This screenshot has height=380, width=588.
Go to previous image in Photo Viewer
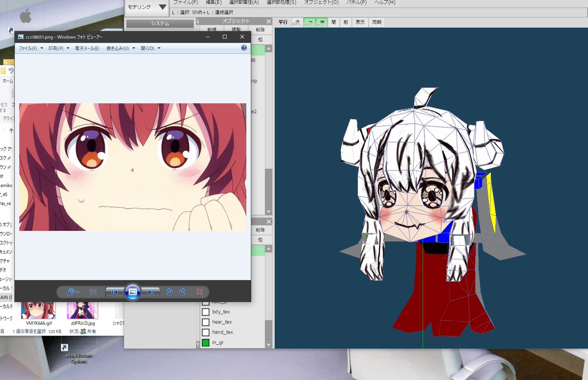tap(114, 292)
